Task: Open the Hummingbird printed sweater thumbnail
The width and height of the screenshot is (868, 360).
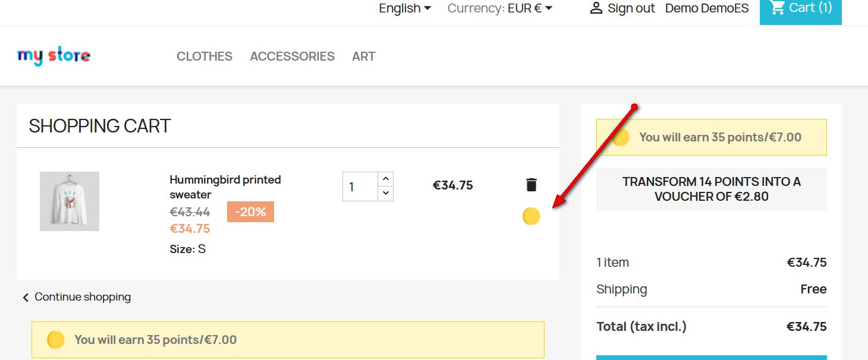Action: (x=70, y=201)
